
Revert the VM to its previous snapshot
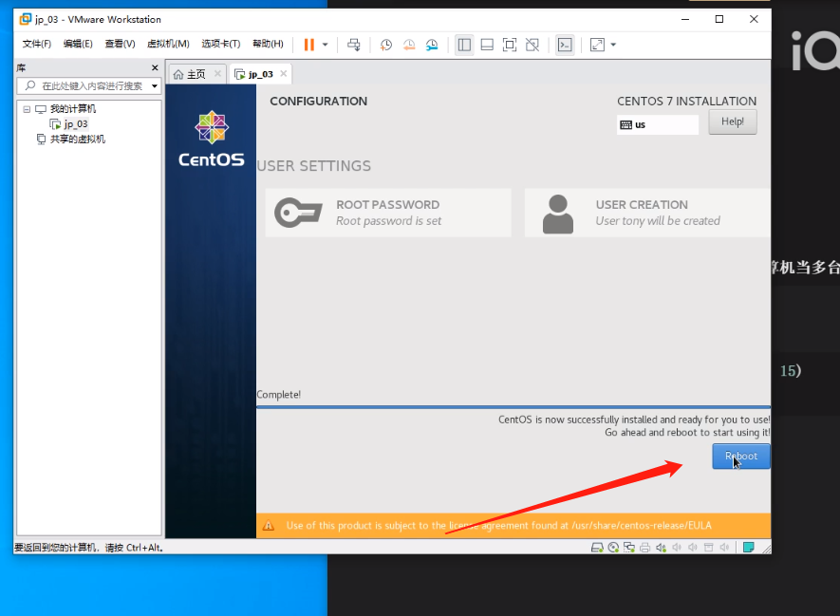(x=409, y=45)
